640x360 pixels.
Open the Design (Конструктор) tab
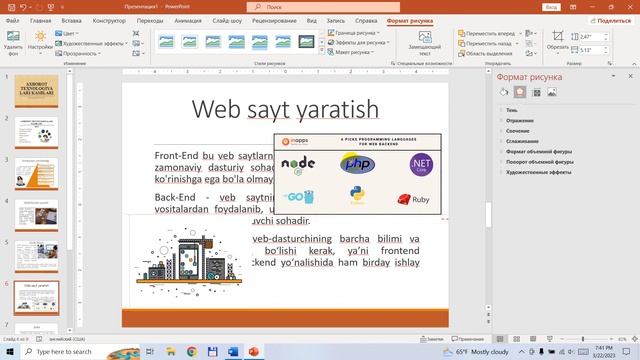(109, 20)
